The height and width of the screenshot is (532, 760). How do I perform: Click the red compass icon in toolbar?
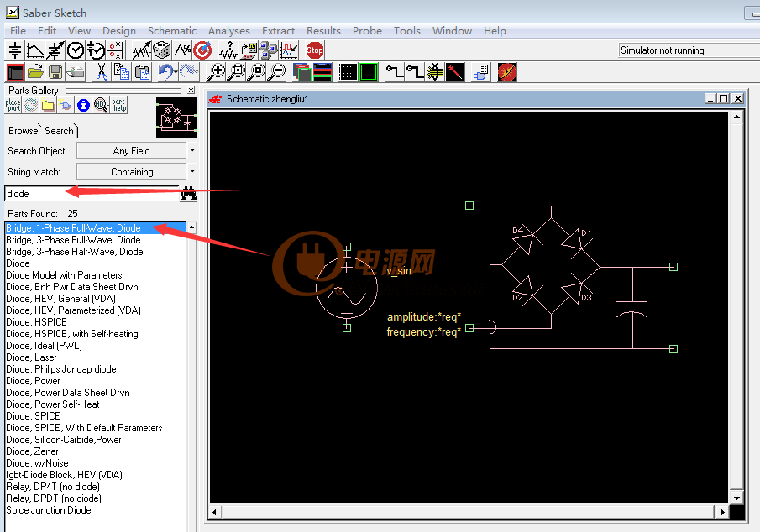tap(507, 72)
